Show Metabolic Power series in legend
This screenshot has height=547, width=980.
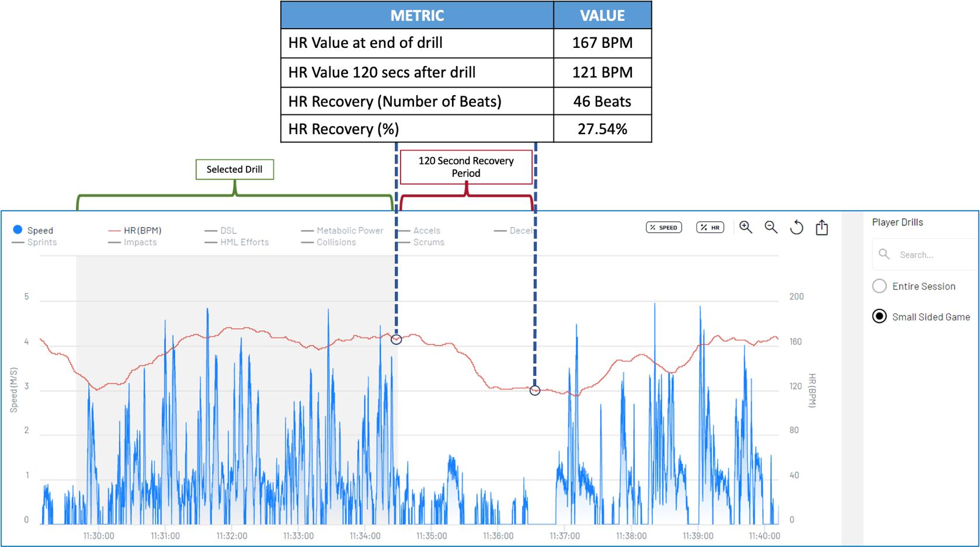pos(342,230)
